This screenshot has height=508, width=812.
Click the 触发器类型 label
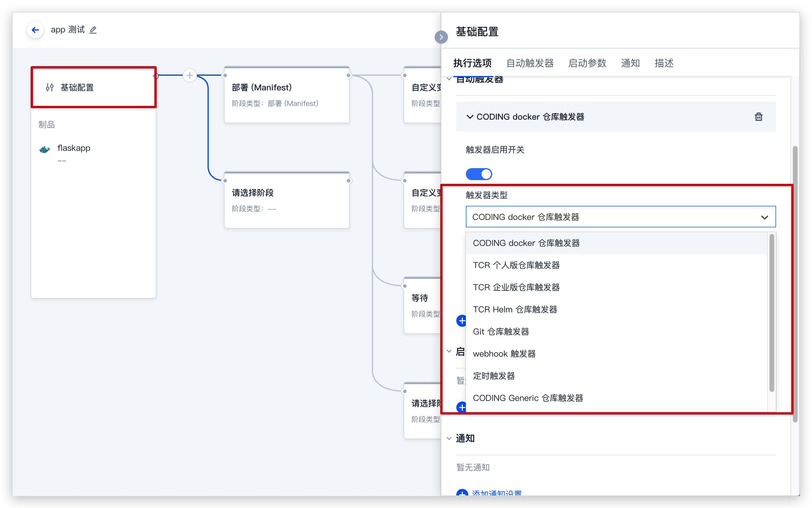[x=486, y=195]
